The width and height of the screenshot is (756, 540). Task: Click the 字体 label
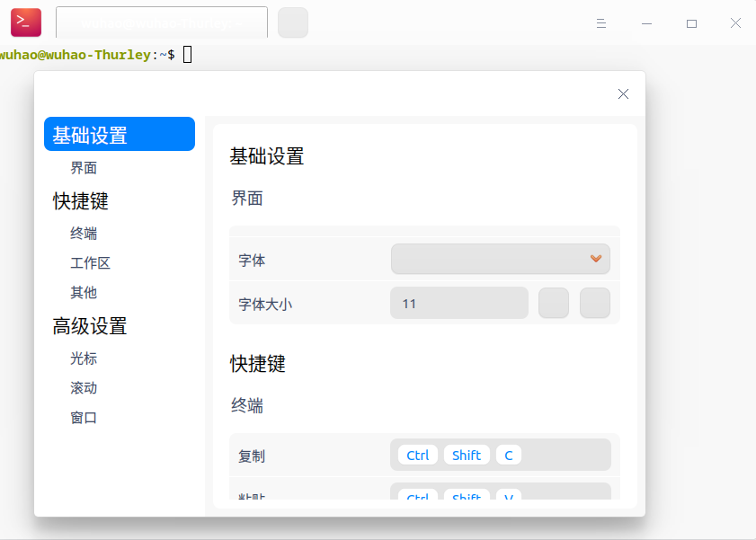[252, 261]
